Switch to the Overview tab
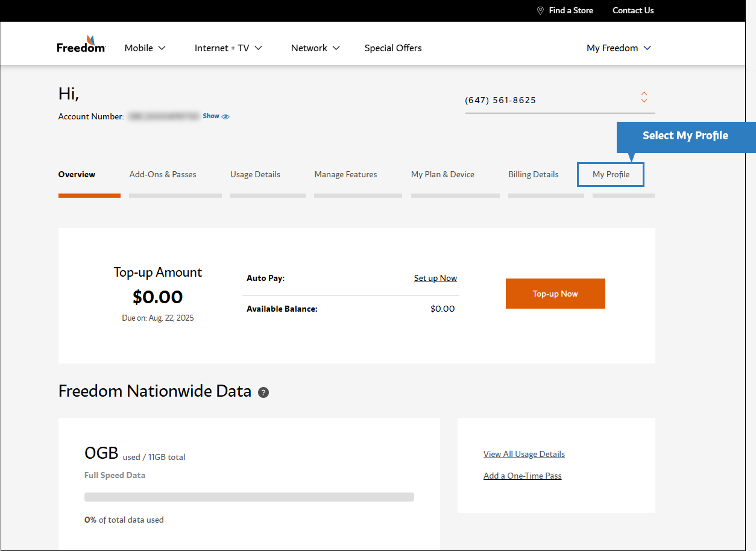The height and width of the screenshot is (551, 756). (x=77, y=174)
